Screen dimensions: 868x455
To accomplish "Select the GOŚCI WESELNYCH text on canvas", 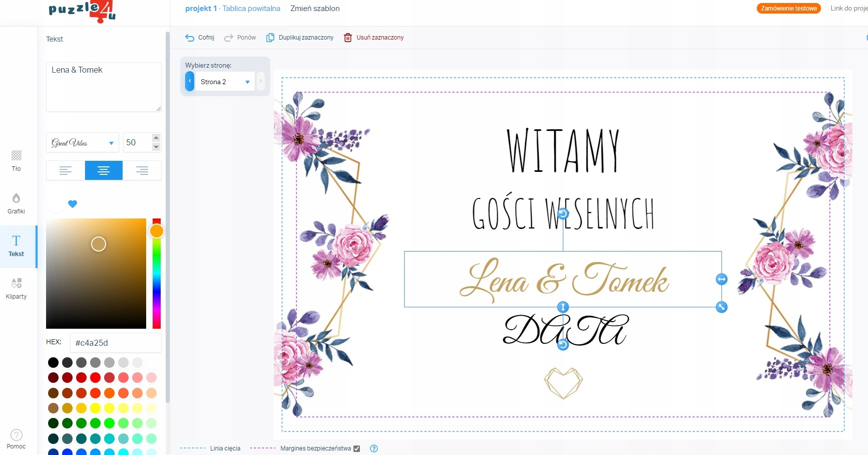I will click(x=563, y=211).
